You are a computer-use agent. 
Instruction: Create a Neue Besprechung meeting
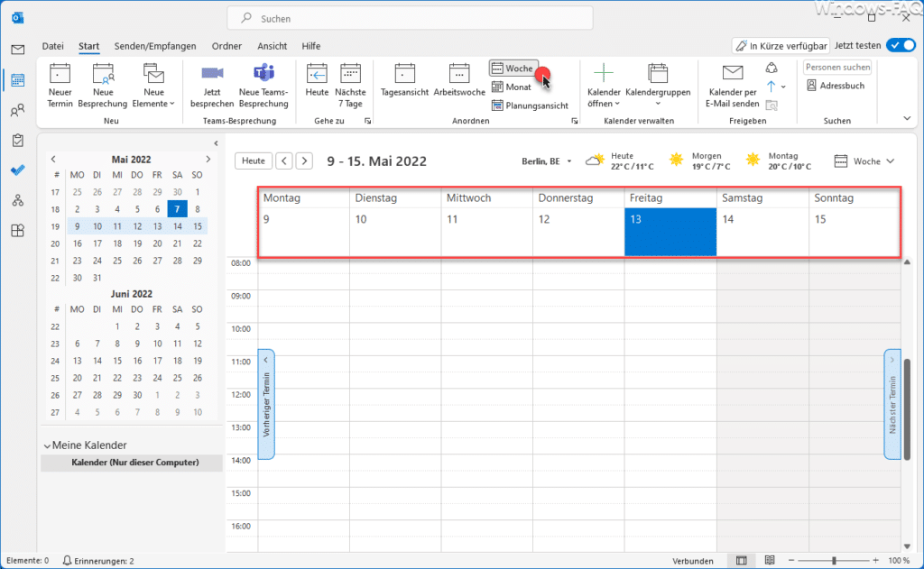click(103, 86)
